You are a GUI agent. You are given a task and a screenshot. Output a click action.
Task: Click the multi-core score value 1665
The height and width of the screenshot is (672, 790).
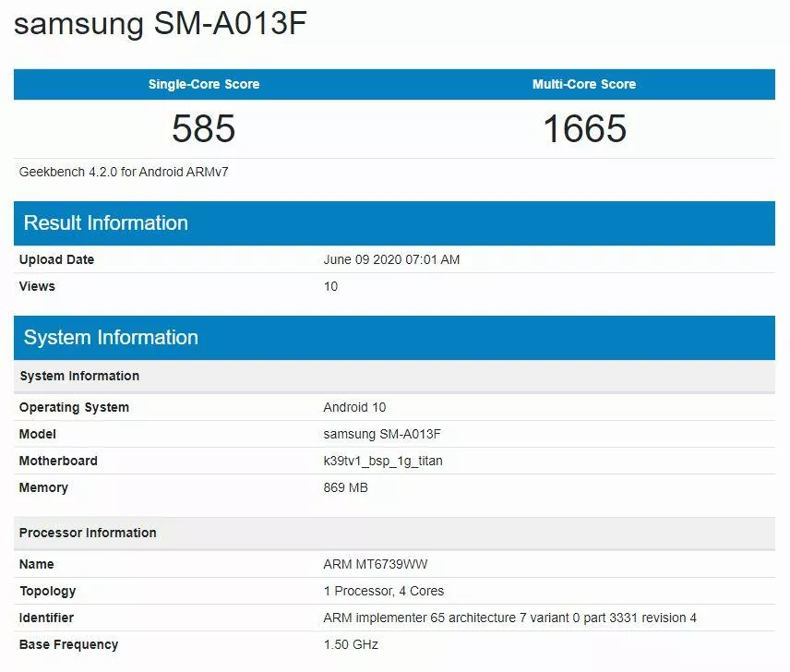[x=585, y=128]
